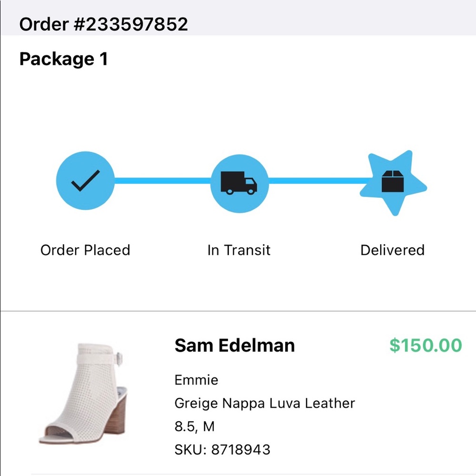Viewport: 476px width, 476px height.
Task: Click the In Transit truck icon
Action: coord(239,183)
